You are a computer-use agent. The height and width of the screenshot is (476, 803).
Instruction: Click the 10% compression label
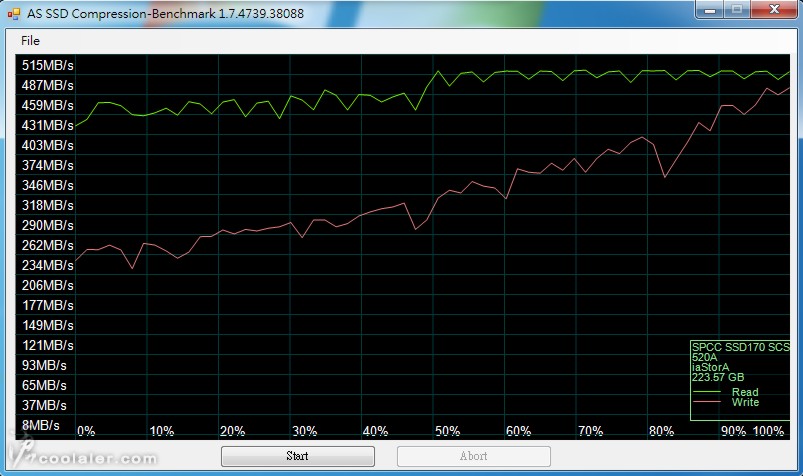pyautogui.click(x=161, y=431)
